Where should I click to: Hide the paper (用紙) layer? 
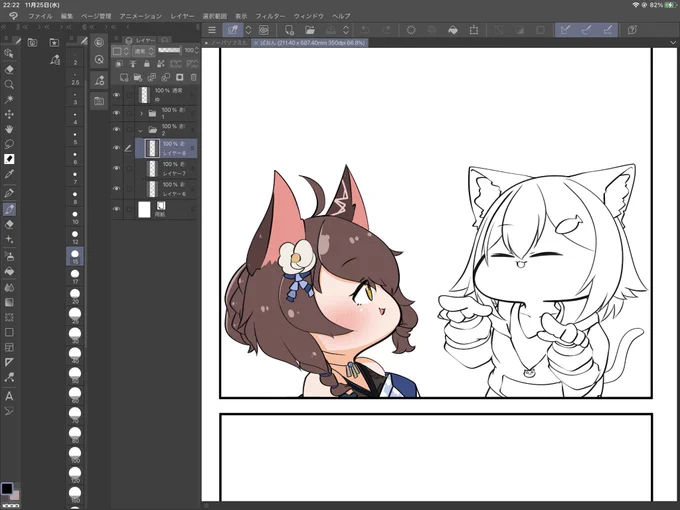116,209
